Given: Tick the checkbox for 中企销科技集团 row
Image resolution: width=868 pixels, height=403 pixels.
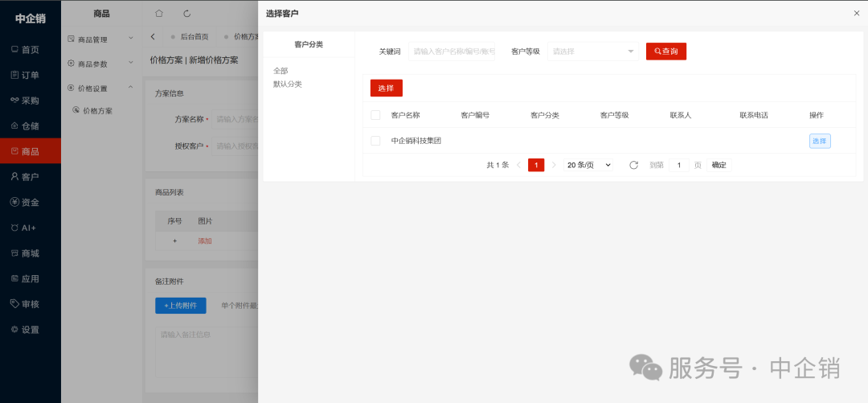Looking at the screenshot, I should click(x=375, y=141).
